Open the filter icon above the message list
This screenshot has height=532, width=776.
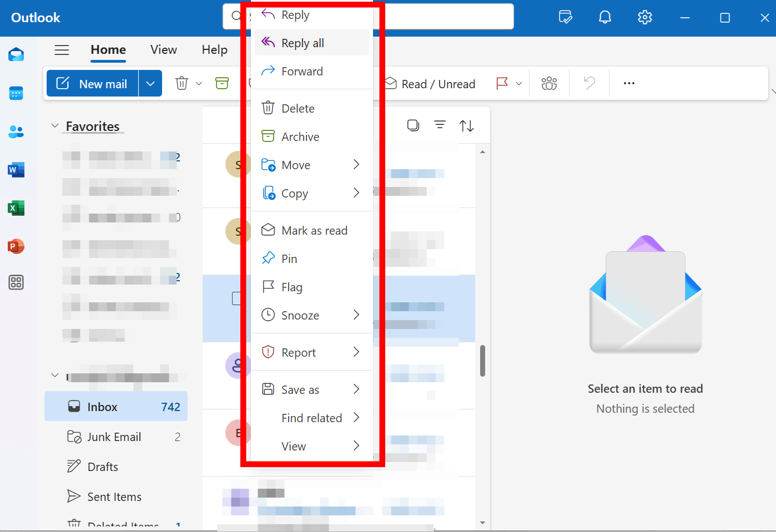tap(440, 125)
